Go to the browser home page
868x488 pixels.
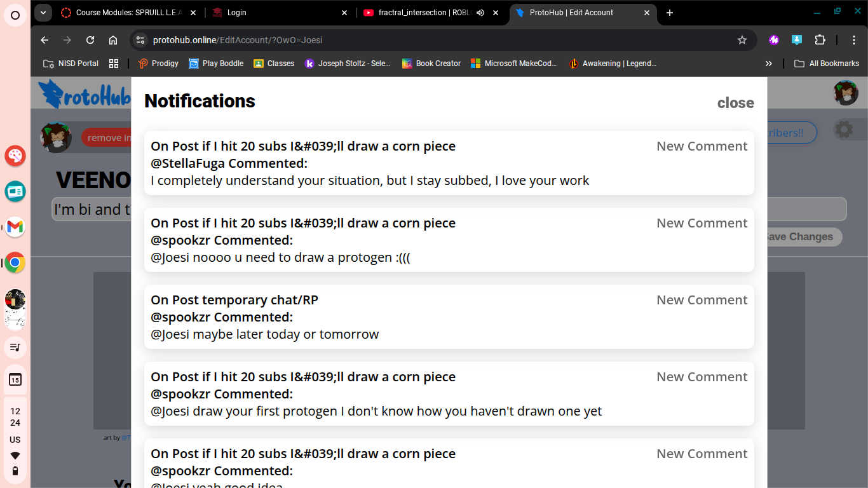click(113, 40)
